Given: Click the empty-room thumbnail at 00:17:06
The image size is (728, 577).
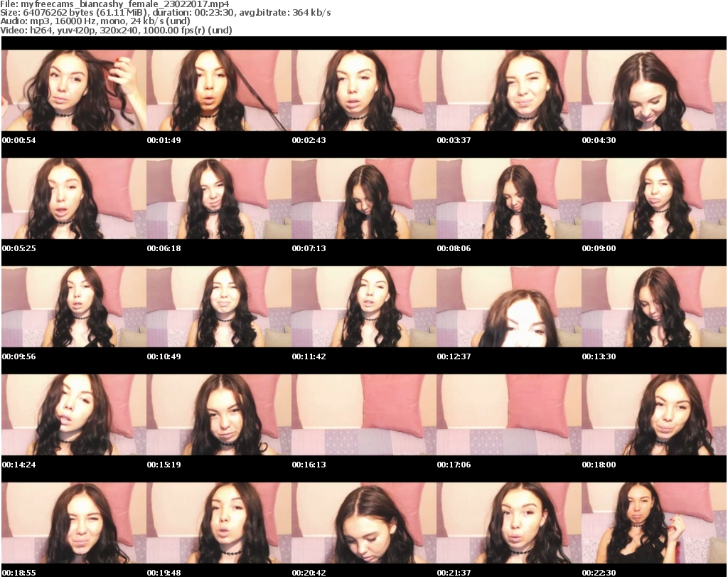Looking at the screenshot, I should pyautogui.click(x=509, y=415).
